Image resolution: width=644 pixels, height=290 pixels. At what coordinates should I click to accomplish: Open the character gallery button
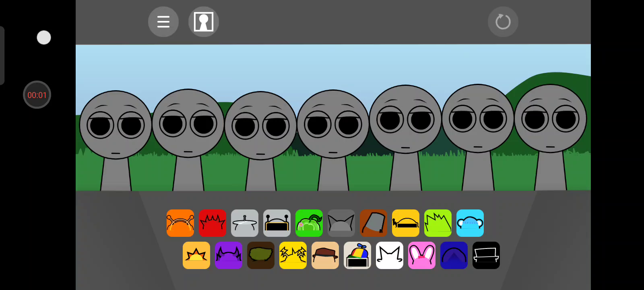coord(203,22)
